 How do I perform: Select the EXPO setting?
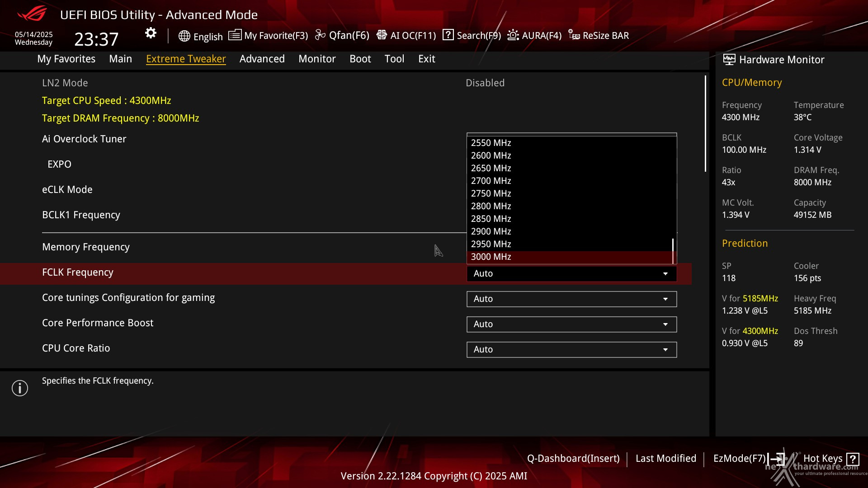(59, 164)
